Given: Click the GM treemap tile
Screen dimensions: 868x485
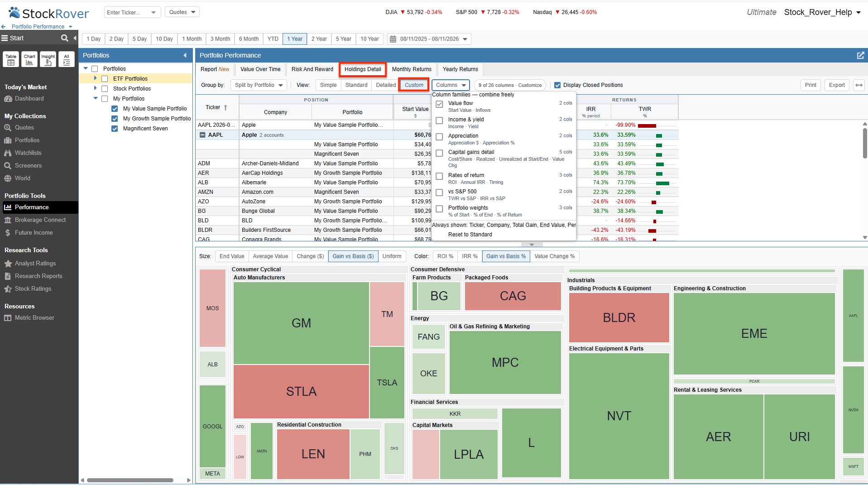Looking at the screenshot, I should [x=301, y=323].
